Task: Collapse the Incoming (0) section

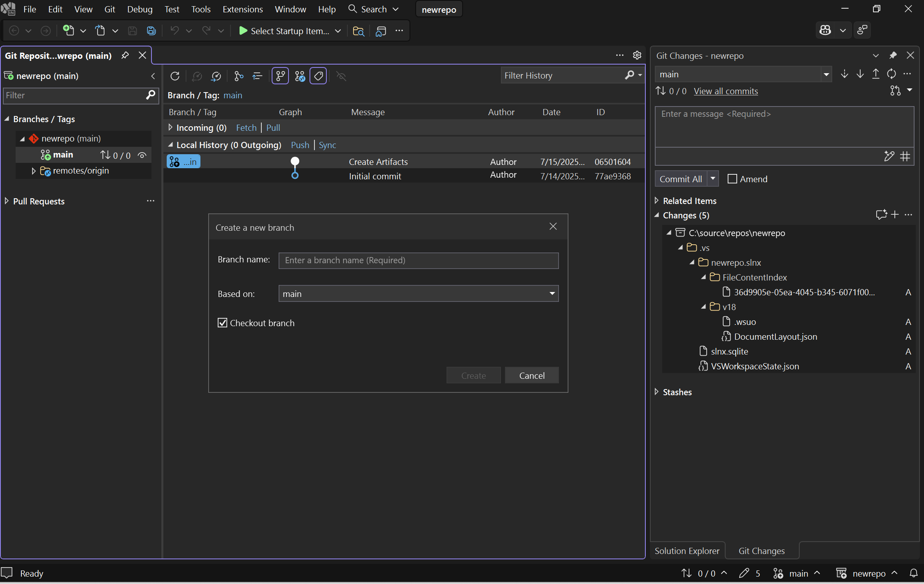Action: 170,127
